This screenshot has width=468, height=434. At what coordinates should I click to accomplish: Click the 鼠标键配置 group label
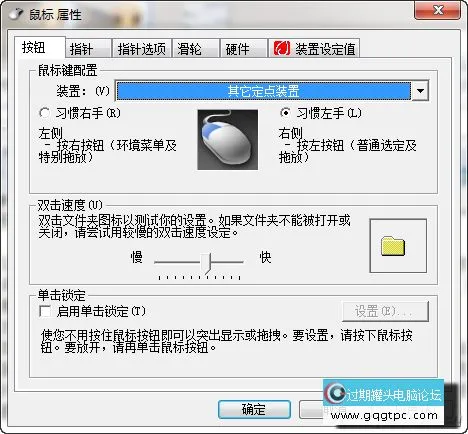coord(67,70)
